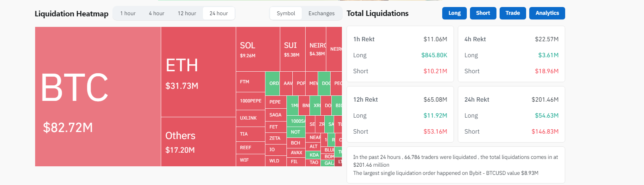Select the 4 hour timeframe tab

click(x=157, y=13)
